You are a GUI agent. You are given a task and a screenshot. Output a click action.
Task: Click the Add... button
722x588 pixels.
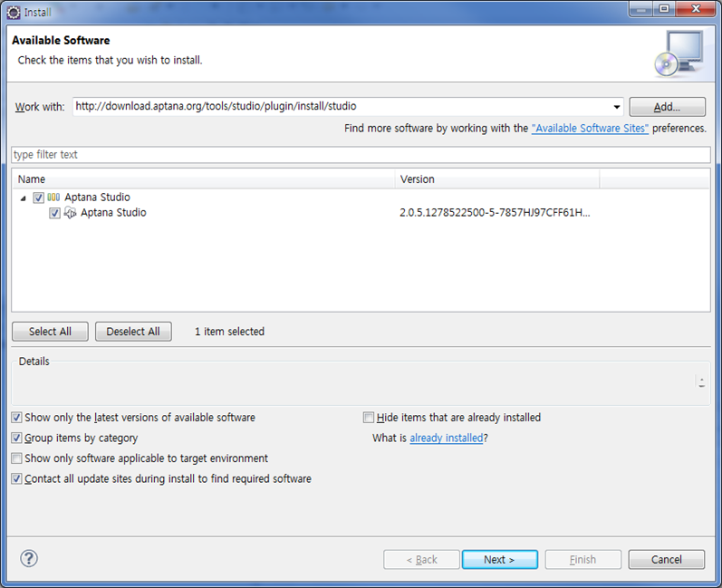click(667, 107)
